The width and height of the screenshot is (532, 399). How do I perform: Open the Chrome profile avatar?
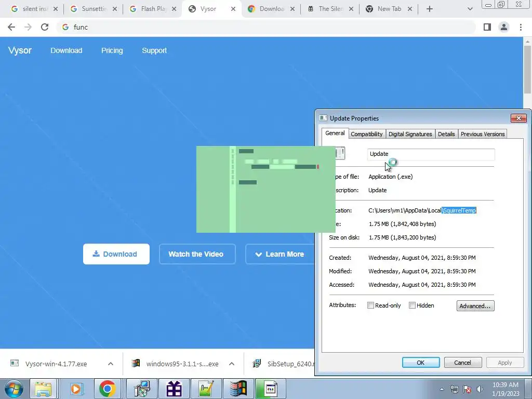504,27
